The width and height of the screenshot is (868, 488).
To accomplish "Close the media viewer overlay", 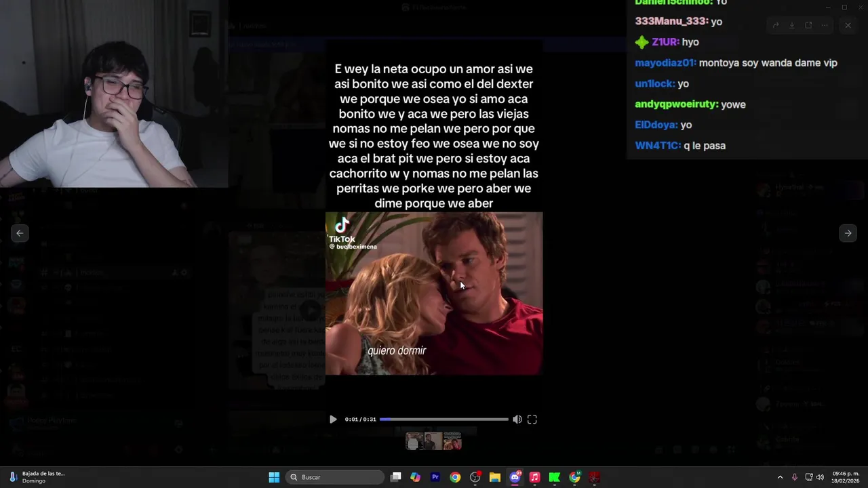I will point(848,26).
